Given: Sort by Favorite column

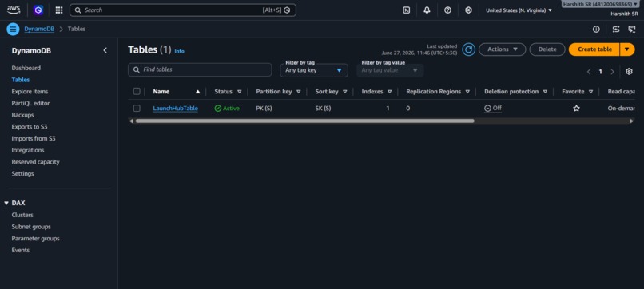Looking at the screenshot, I should [590, 92].
